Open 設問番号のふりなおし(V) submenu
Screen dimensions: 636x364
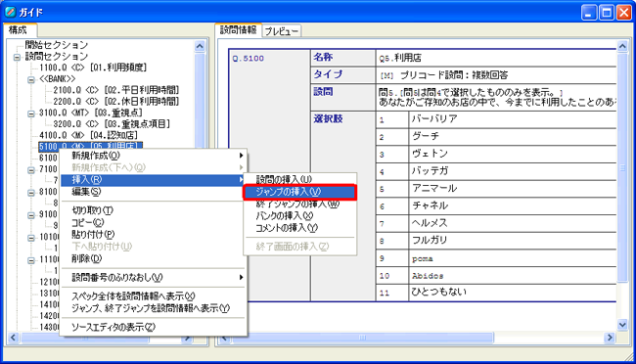(154, 278)
